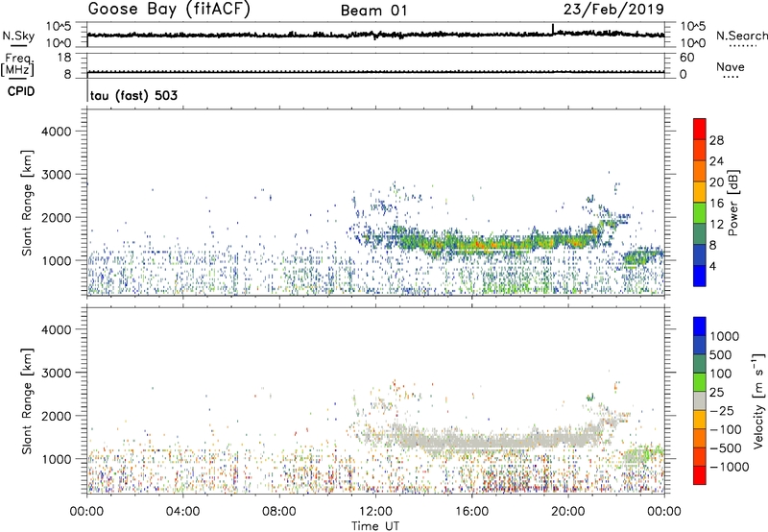Click the "28" label on Power colorbar
768x532 pixels.
point(716,140)
